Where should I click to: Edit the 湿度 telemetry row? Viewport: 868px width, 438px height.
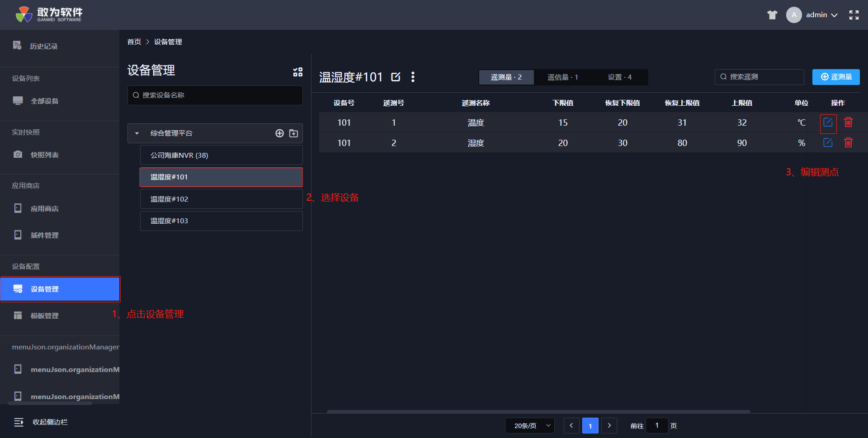pos(828,143)
